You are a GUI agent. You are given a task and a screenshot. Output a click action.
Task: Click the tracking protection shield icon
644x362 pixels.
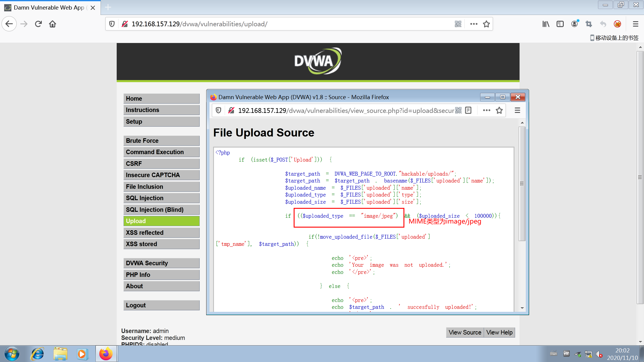112,24
